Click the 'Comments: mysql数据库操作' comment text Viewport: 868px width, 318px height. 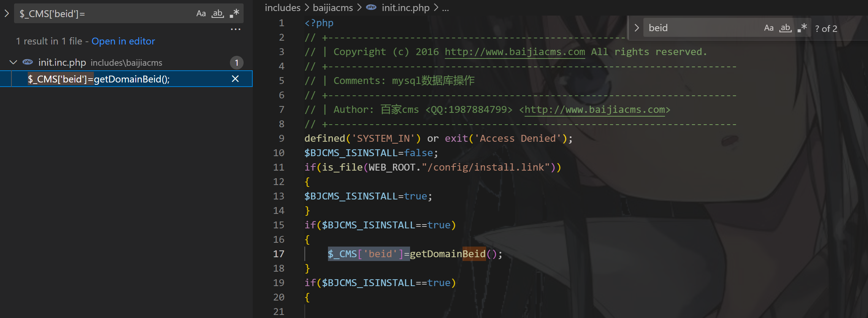click(404, 81)
